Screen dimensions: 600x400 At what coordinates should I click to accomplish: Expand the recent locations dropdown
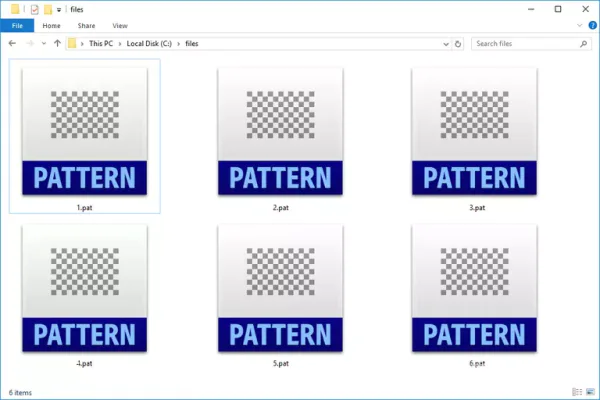(44, 44)
